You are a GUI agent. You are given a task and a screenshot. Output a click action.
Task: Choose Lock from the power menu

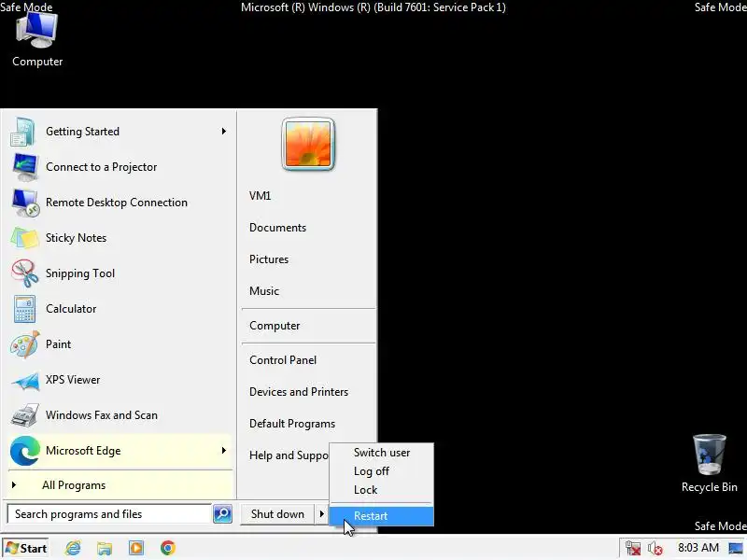coord(382,490)
